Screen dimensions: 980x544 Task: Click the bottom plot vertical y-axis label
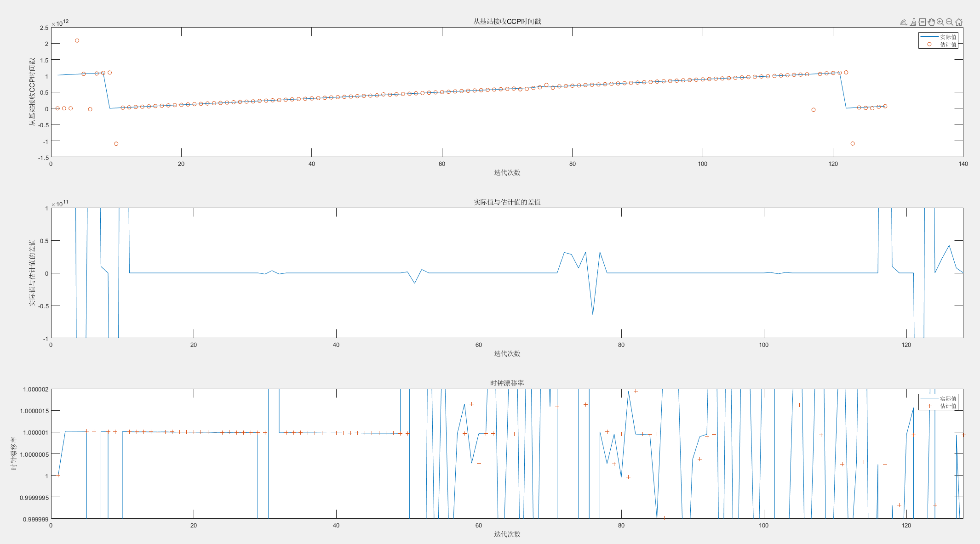(x=13, y=453)
